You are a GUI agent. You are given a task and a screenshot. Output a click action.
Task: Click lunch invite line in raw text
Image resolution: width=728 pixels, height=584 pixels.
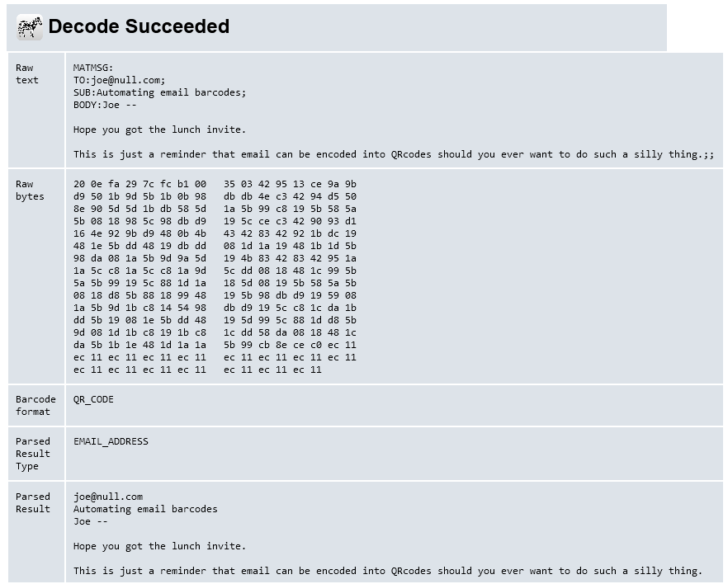coord(159,130)
